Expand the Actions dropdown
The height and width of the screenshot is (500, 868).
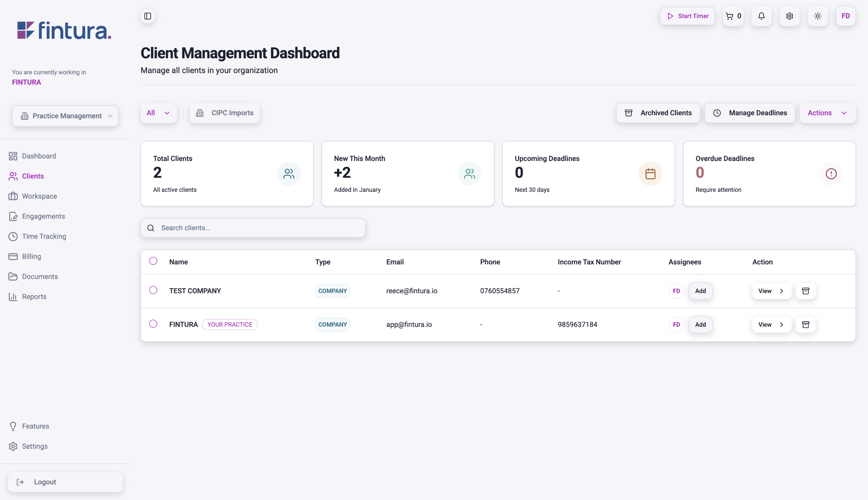(x=827, y=113)
